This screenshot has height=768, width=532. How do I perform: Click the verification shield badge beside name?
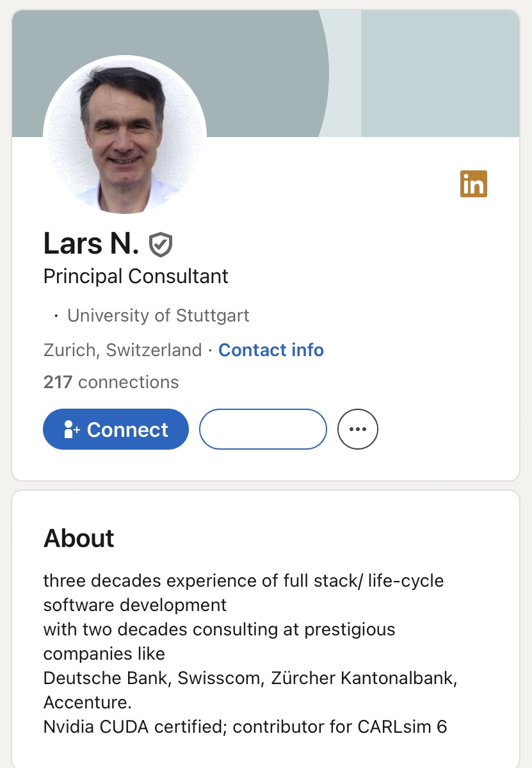point(161,244)
